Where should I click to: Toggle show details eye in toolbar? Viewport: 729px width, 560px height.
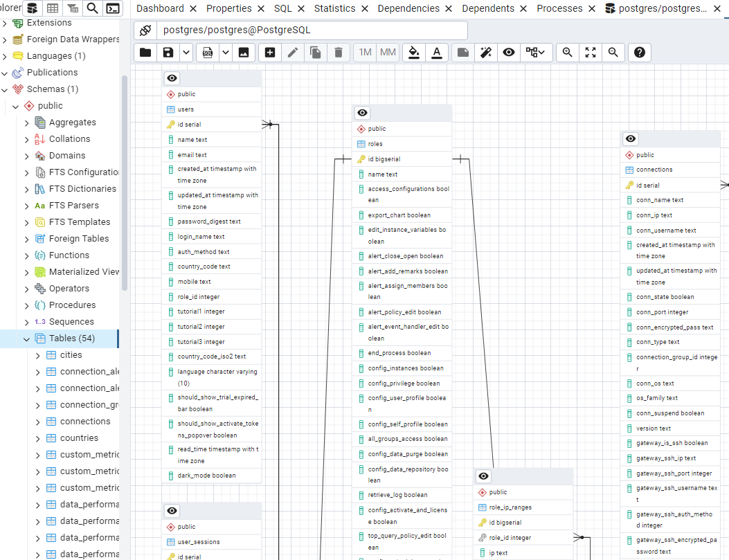click(x=509, y=53)
